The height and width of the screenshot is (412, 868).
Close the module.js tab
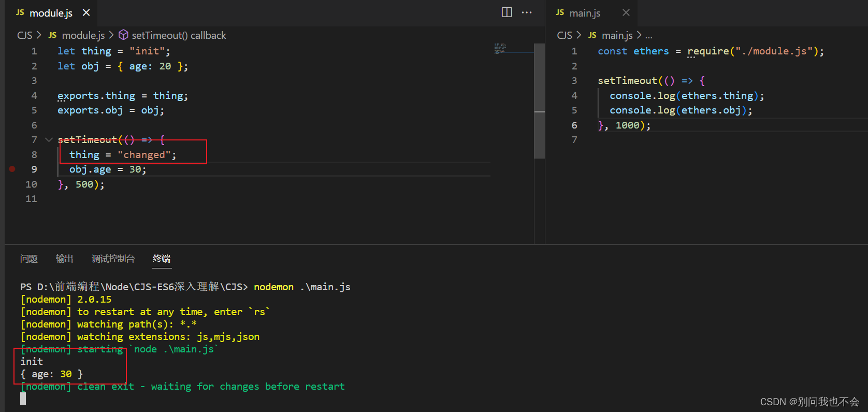coord(86,12)
